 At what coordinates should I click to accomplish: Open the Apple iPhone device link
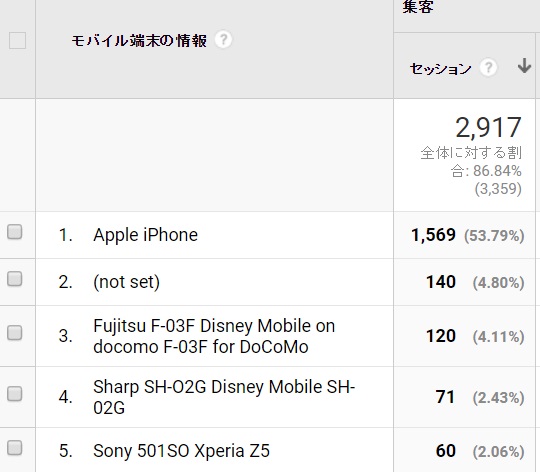[145, 235]
